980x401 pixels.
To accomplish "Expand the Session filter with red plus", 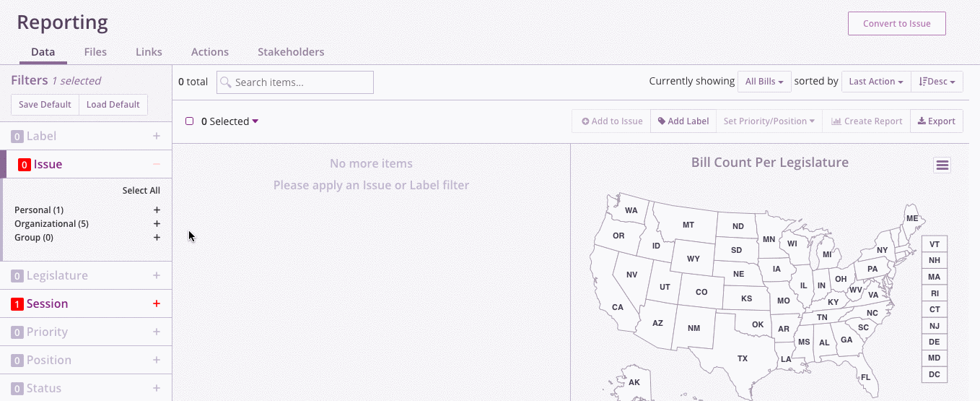I will click(157, 304).
